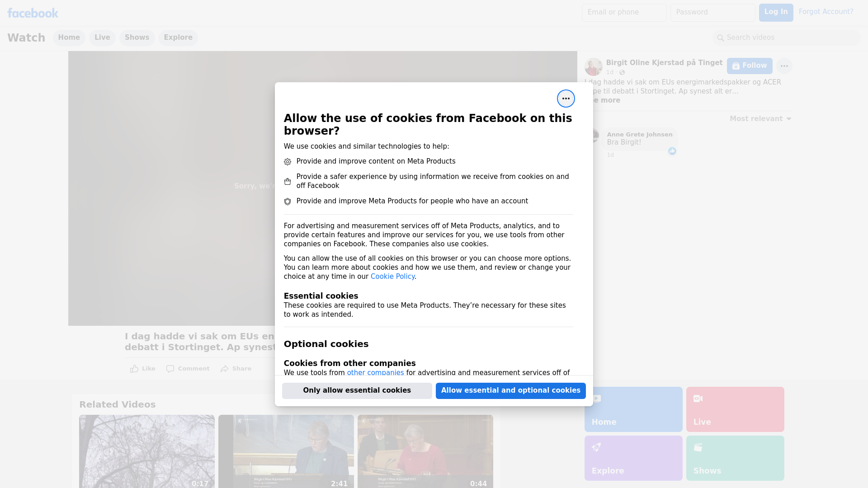Click the Log In button
Viewport: 868px width, 488px height.
tap(776, 12)
